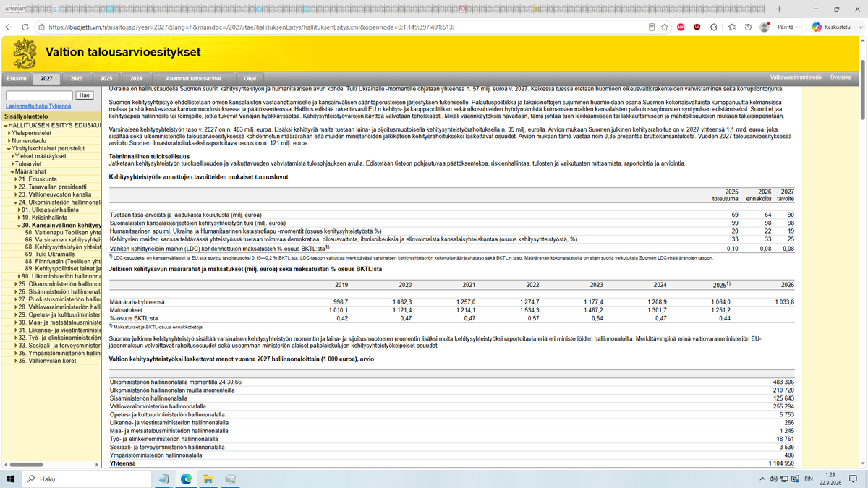This screenshot has width=868, height=488.
Task: Go back using the browser back arrow
Action: pyautogui.click(x=9, y=27)
